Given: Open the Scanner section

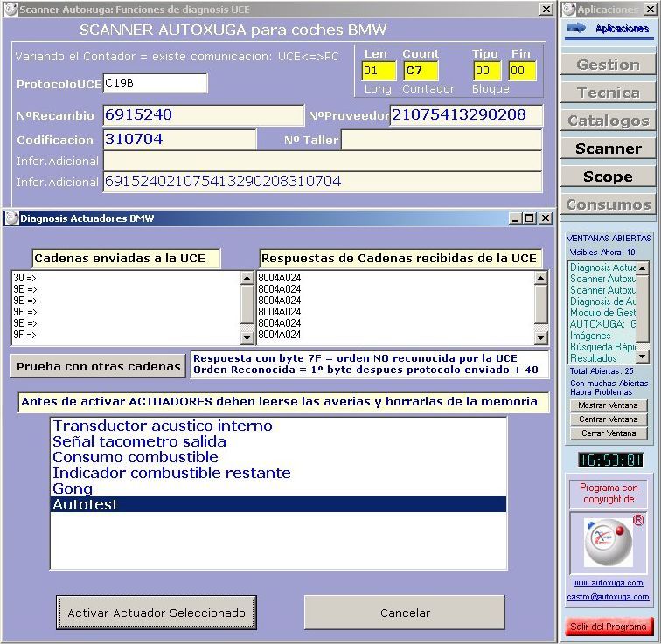Looking at the screenshot, I should 608,149.
